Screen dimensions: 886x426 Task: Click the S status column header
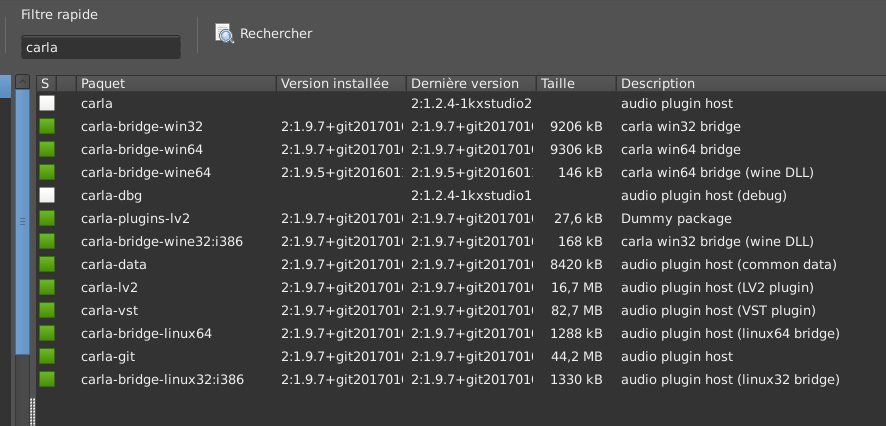pyautogui.click(x=46, y=84)
